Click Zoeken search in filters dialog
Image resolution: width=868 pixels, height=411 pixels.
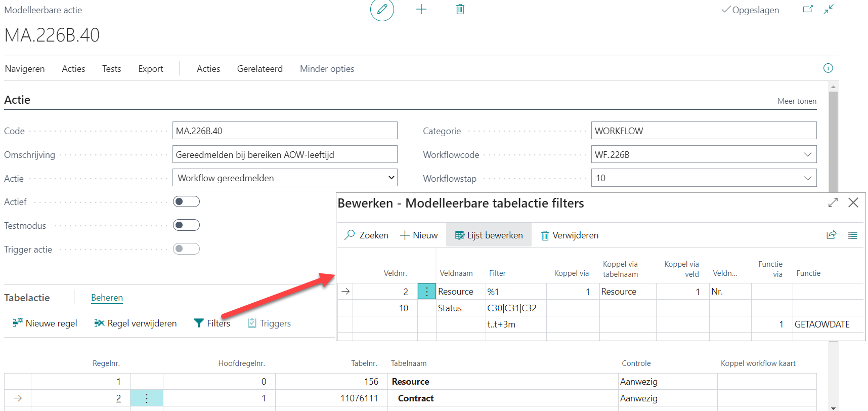[367, 235]
